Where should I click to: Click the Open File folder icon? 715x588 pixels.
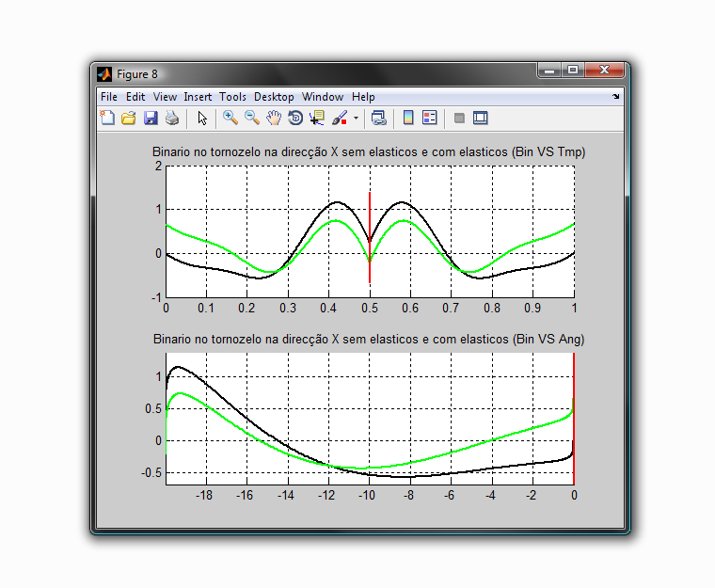(x=129, y=119)
